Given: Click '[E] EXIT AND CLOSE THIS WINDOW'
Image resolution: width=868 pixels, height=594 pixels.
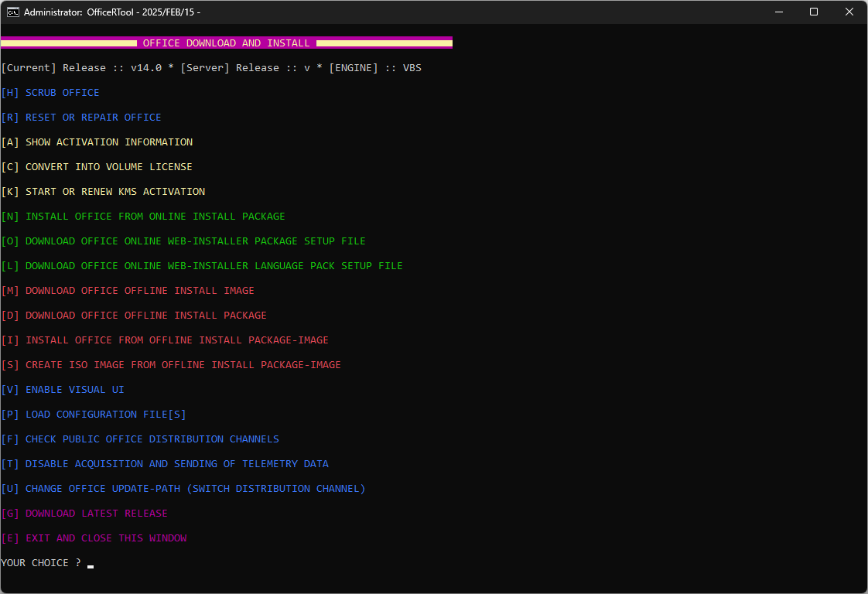Looking at the screenshot, I should point(94,538).
